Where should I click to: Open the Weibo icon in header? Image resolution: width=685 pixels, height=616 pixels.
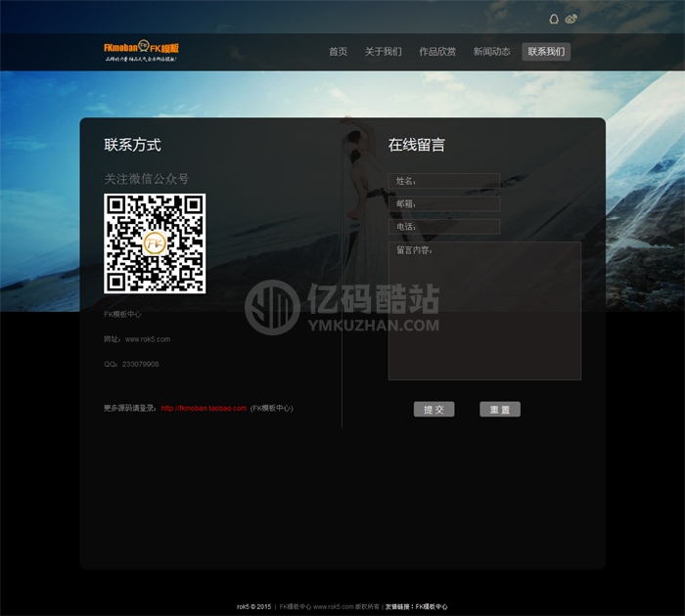571,19
